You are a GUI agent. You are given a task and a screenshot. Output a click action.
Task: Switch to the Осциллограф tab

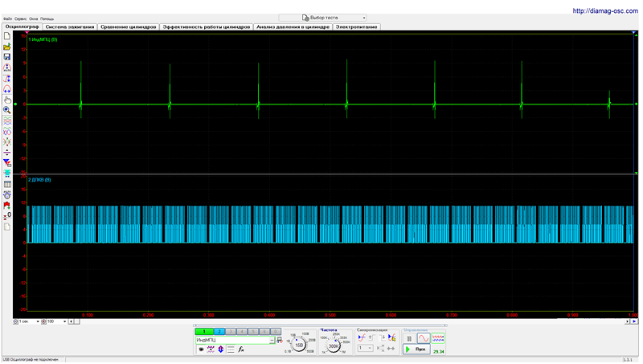click(x=22, y=27)
